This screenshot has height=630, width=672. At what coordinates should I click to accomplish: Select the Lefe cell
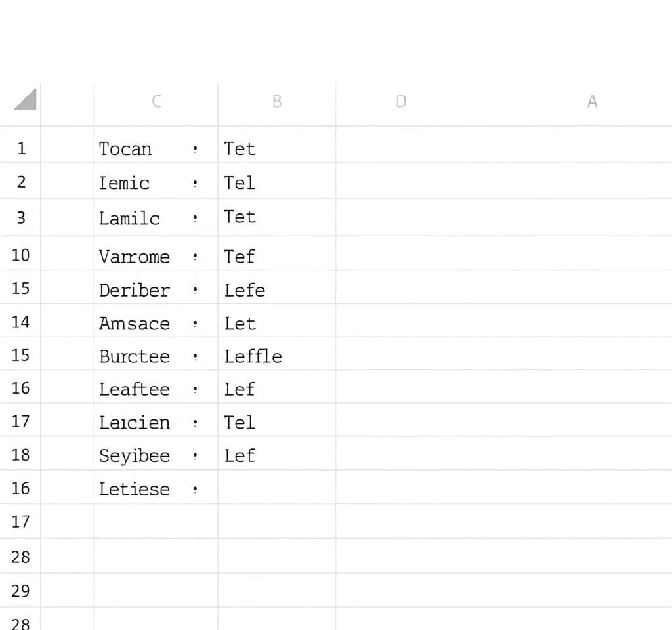pos(245,290)
